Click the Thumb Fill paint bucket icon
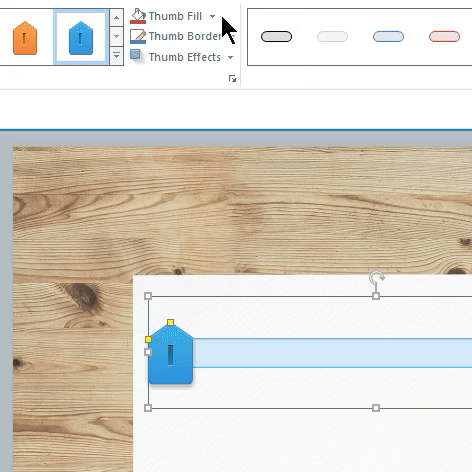 pos(138,16)
